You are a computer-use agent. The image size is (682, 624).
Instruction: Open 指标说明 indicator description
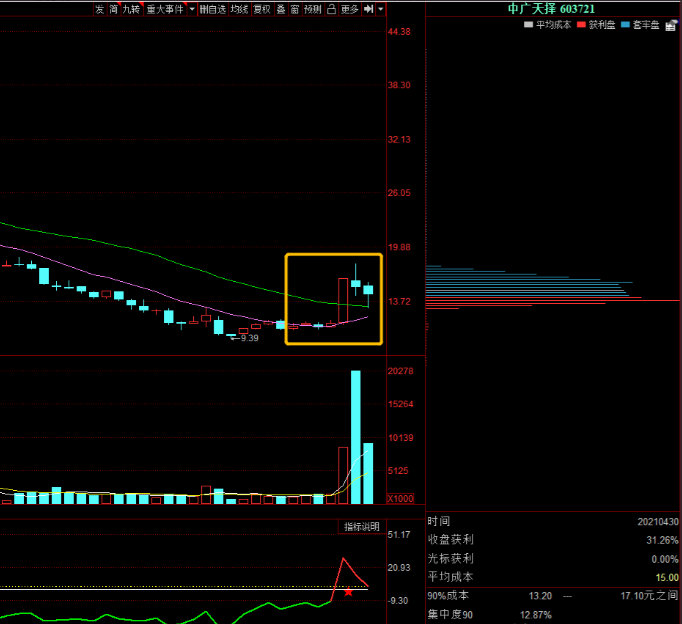[362, 527]
